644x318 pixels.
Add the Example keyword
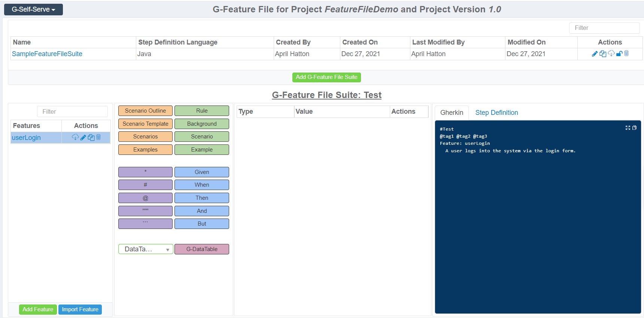[x=202, y=150]
